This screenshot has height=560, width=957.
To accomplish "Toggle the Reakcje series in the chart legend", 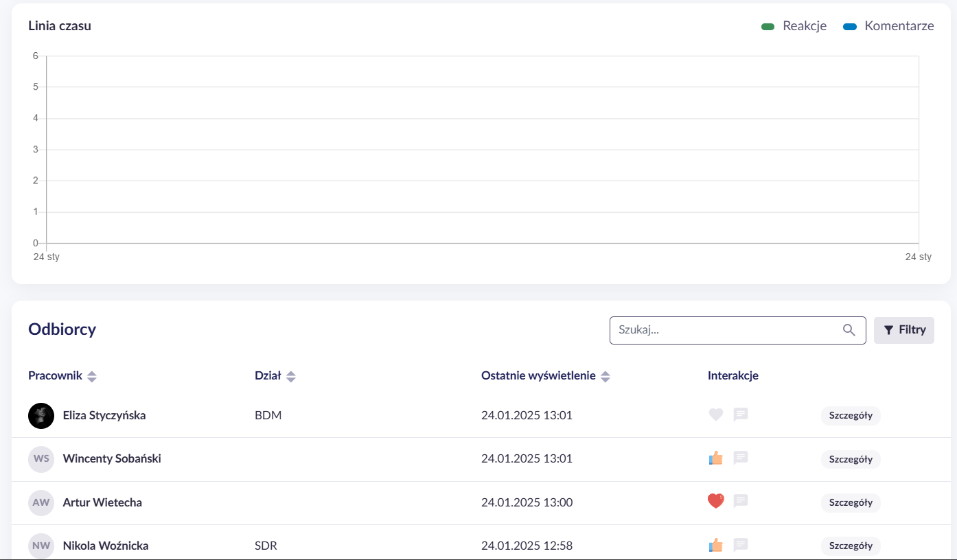I will pos(794,26).
